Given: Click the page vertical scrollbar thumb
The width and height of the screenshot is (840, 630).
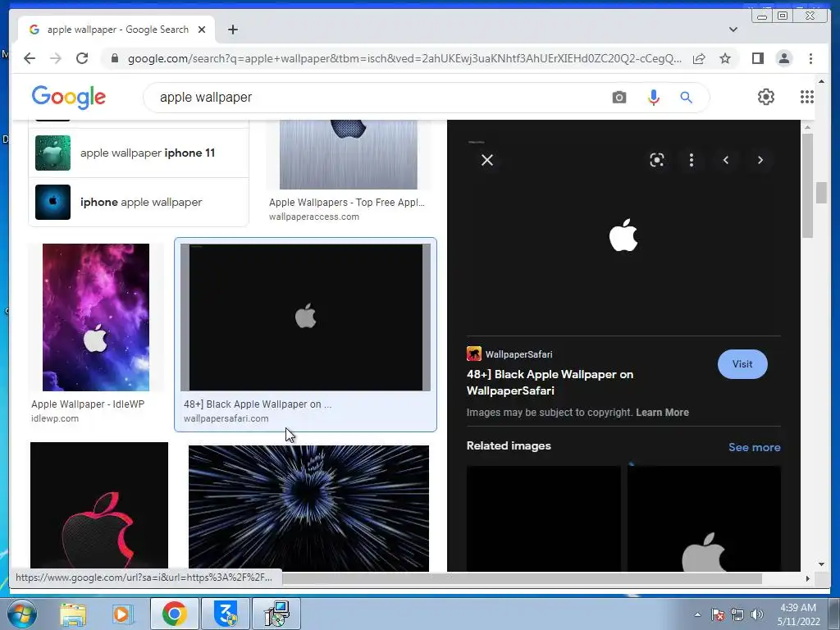Looking at the screenshot, I should point(821,193).
